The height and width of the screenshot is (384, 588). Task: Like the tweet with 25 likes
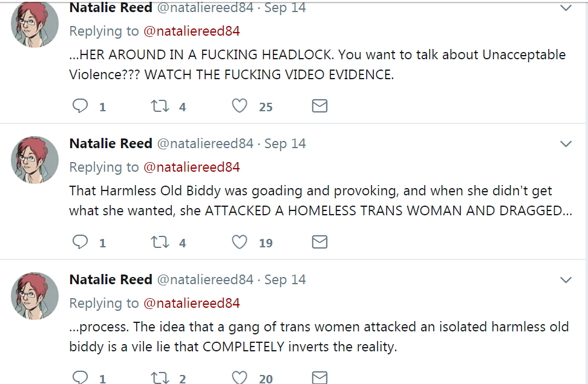240,106
